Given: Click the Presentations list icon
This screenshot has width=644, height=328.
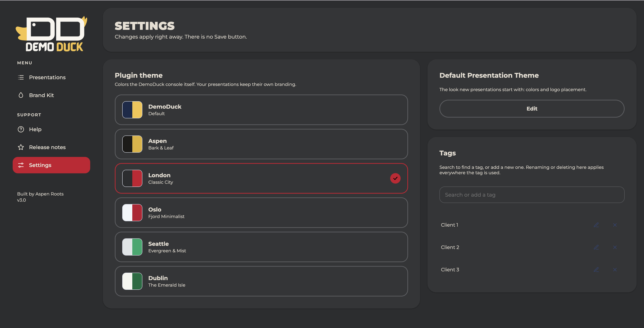Looking at the screenshot, I should click(x=21, y=77).
